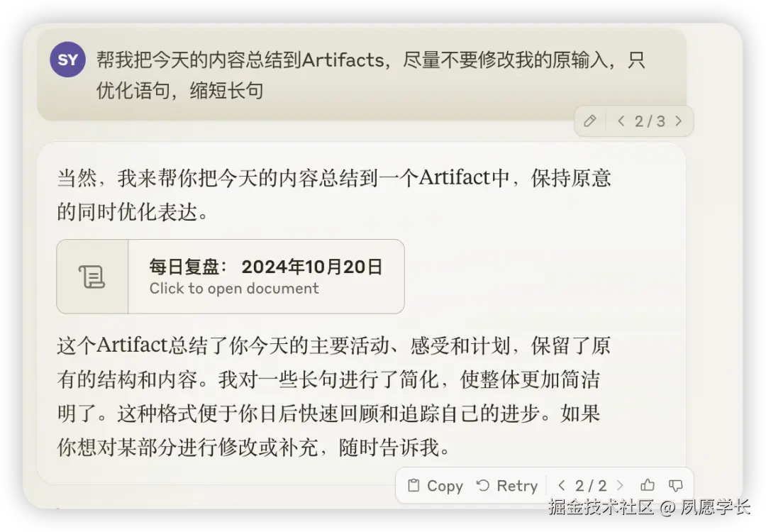Open the 每日复盘：2024年10月20日 artifact
This screenshot has width=766, height=532.
tap(230, 277)
